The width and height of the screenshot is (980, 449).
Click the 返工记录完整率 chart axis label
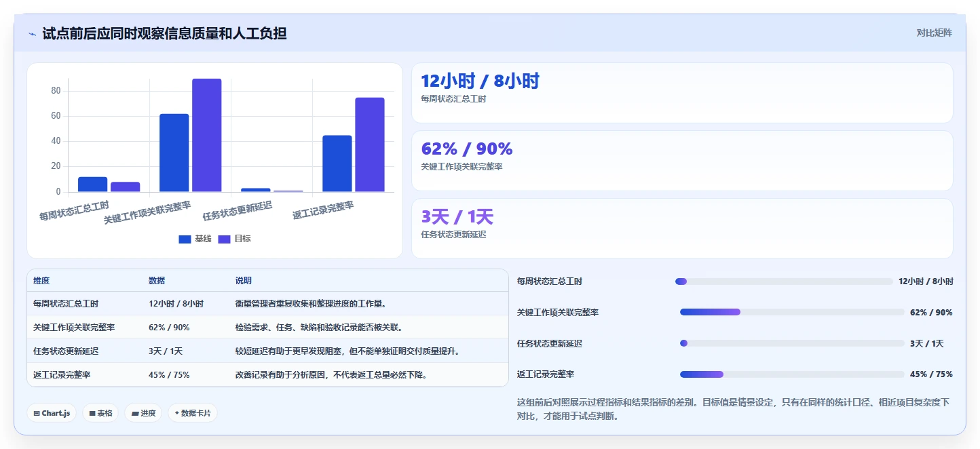(323, 210)
